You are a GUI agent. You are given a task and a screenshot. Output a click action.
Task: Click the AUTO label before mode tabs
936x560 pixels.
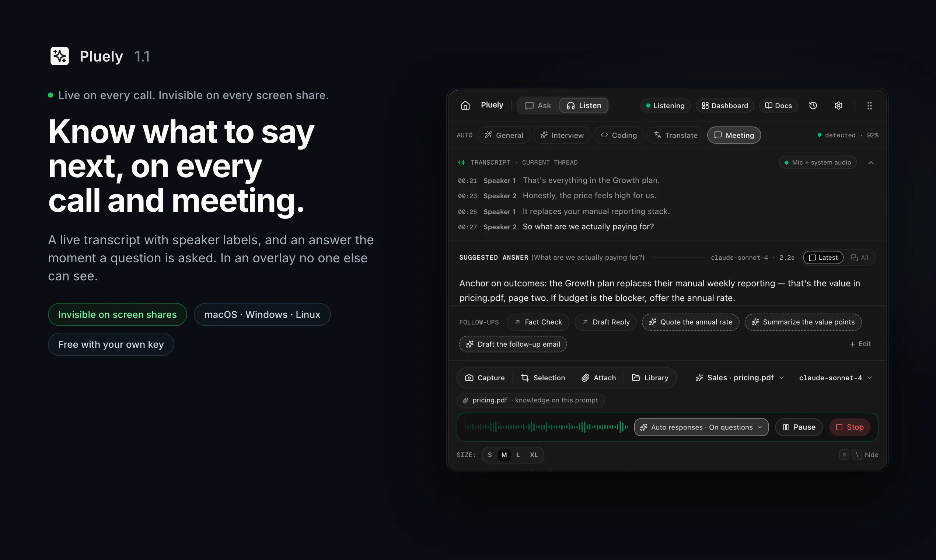[x=464, y=135]
